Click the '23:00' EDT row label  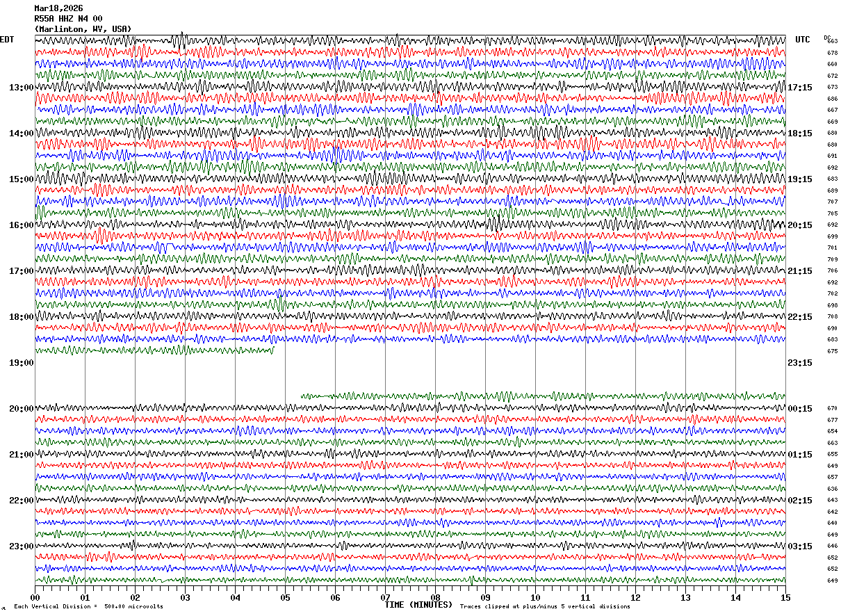[22, 546]
